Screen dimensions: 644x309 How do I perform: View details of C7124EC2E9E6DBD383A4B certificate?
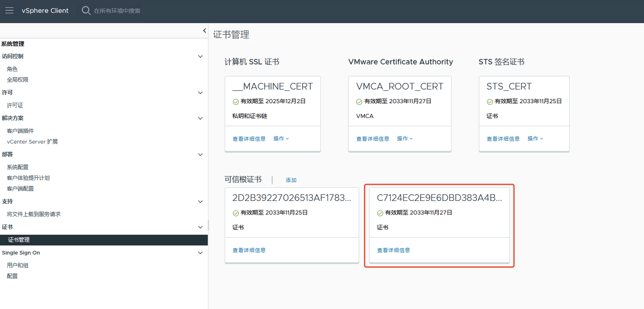point(393,250)
